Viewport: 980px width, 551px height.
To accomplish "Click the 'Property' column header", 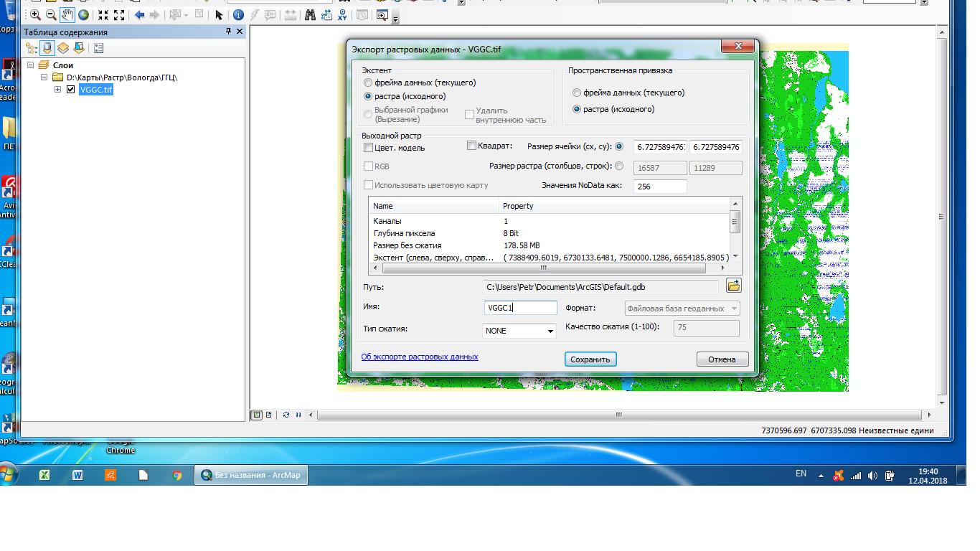I will pos(615,206).
